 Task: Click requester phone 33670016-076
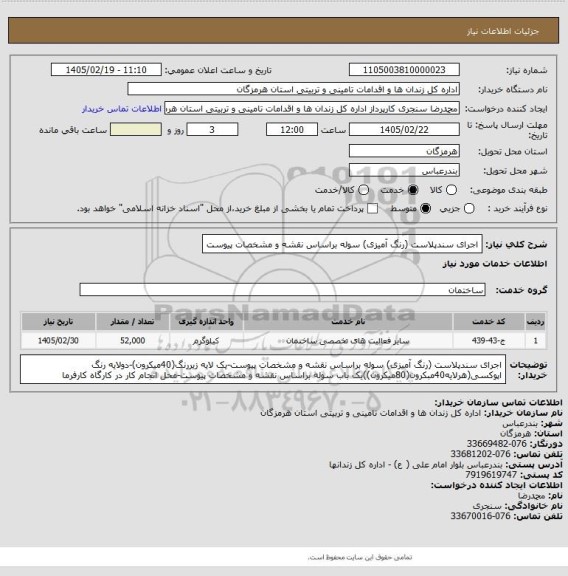point(481,516)
